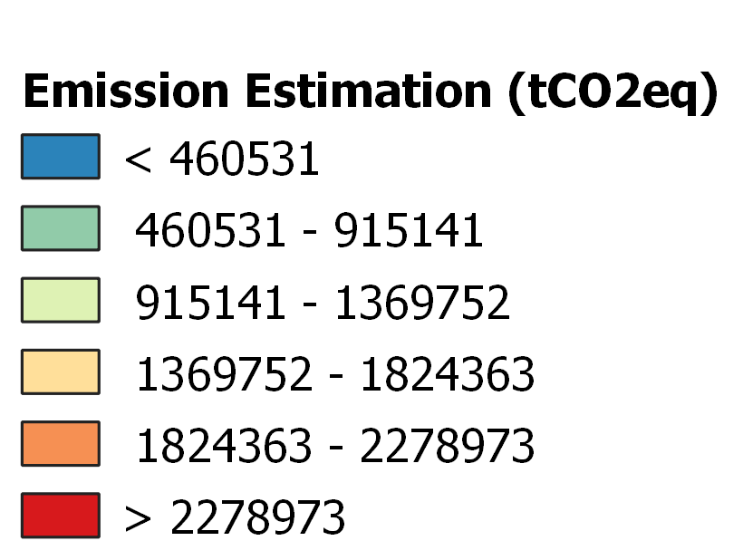Select the number 2278973 in the red class label
Viewport: 743px width, 560px height.
click(x=258, y=518)
